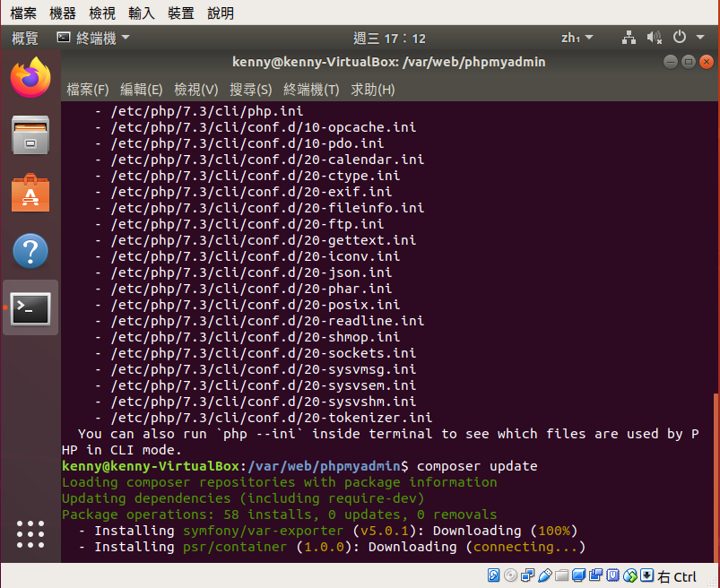Open the Help icon in the dock
The height and width of the screenshot is (588, 720).
click(30, 251)
